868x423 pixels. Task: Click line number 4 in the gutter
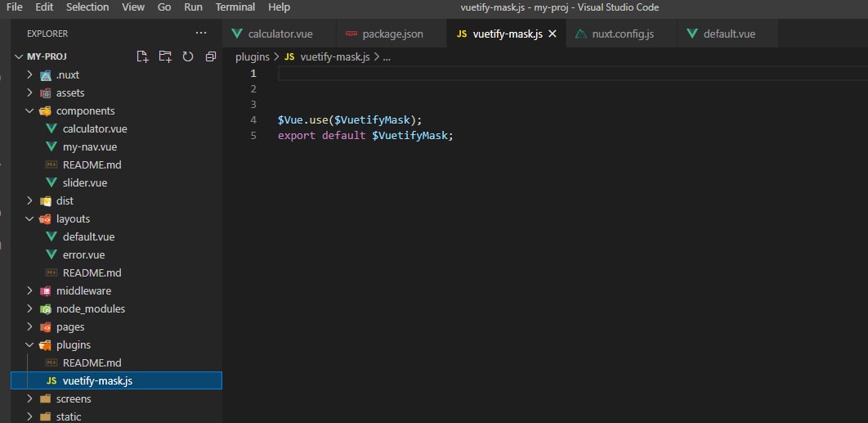[x=253, y=119]
